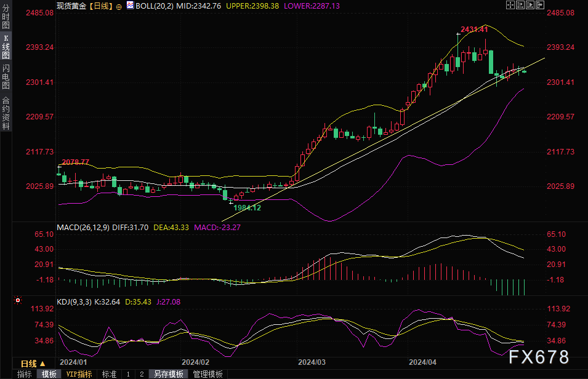588x379 pixels.
Task: Click the shrink chart range icon
Action: (520, 5)
